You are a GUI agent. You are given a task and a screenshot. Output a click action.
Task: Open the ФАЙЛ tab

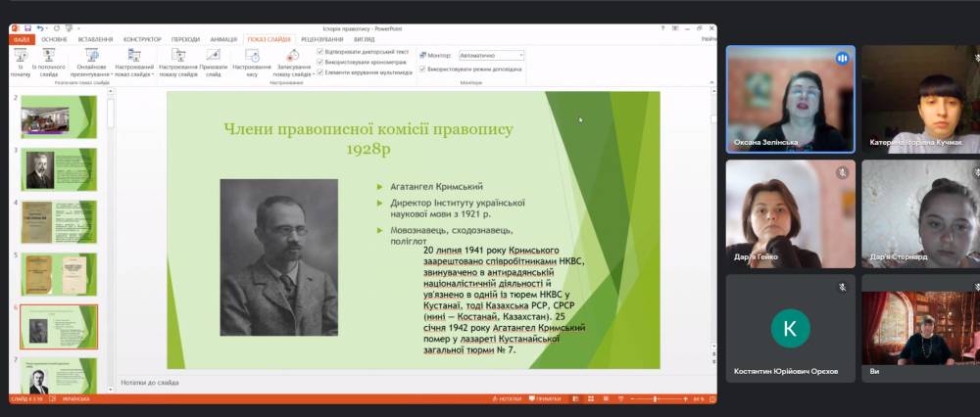(x=23, y=39)
